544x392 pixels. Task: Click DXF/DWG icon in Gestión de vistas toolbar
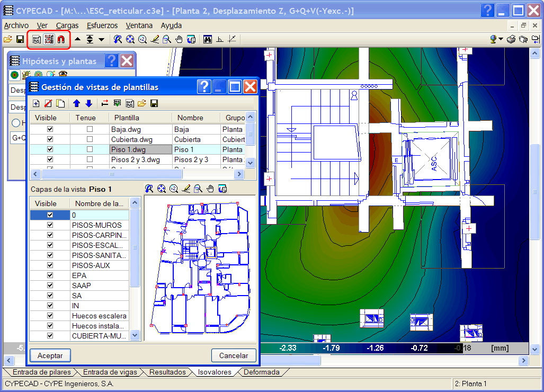pos(129,103)
